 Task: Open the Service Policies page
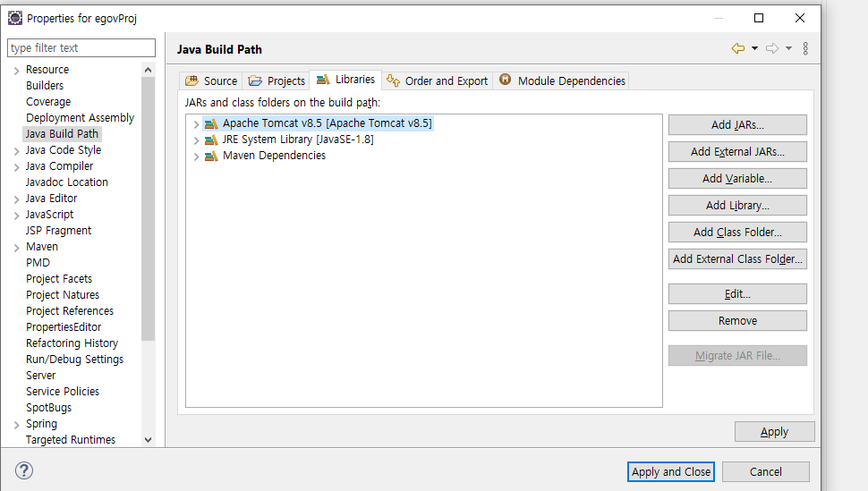(x=63, y=392)
